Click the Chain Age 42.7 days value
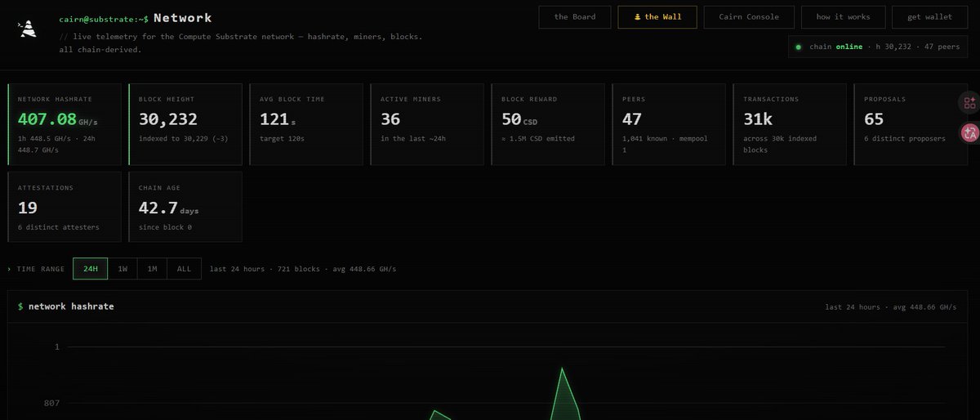The height and width of the screenshot is (420, 980). (x=169, y=208)
